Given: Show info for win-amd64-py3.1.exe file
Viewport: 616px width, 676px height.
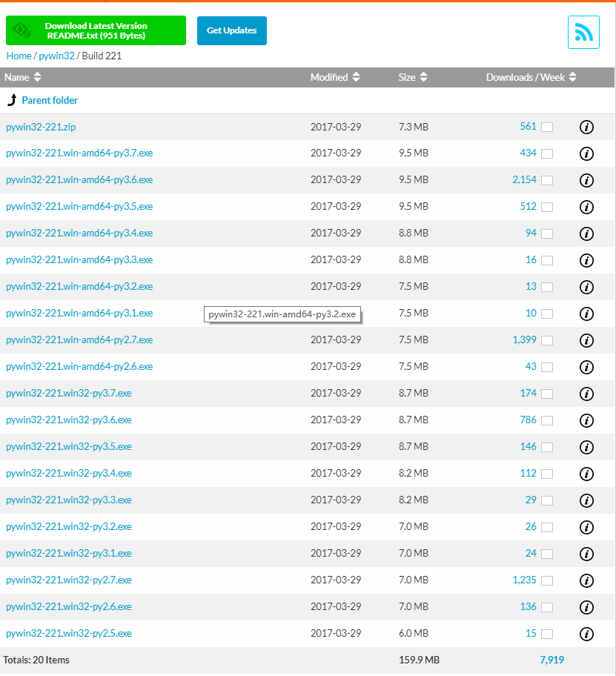Looking at the screenshot, I should [x=586, y=314].
